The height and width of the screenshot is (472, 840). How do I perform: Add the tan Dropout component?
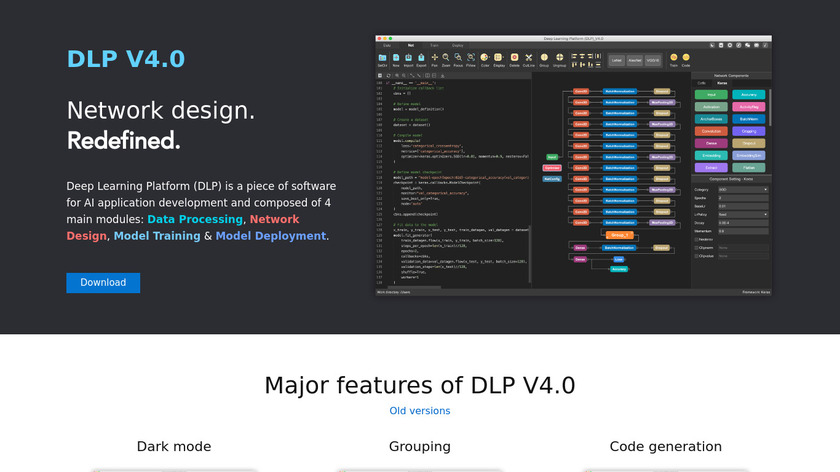pyautogui.click(x=748, y=144)
